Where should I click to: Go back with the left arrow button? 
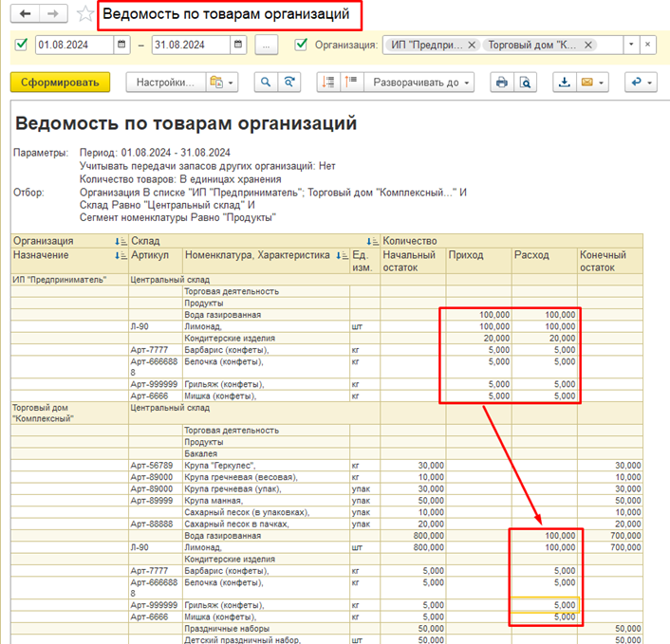pos(25,13)
